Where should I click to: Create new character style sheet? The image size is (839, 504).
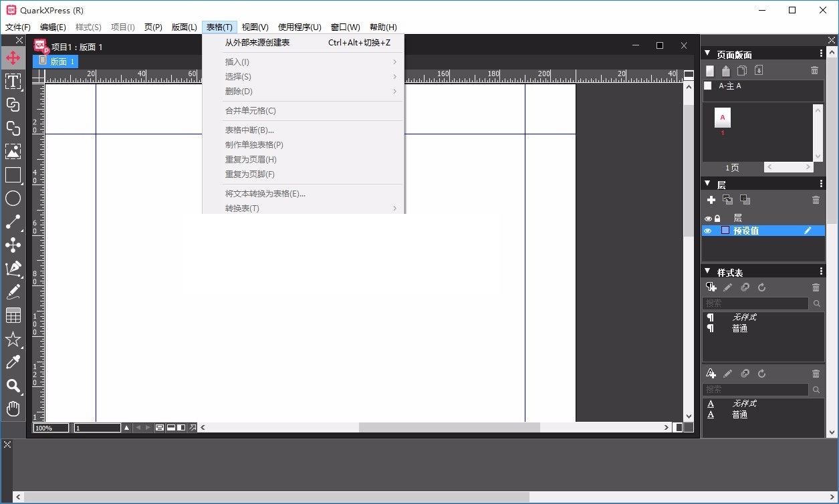coord(711,374)
